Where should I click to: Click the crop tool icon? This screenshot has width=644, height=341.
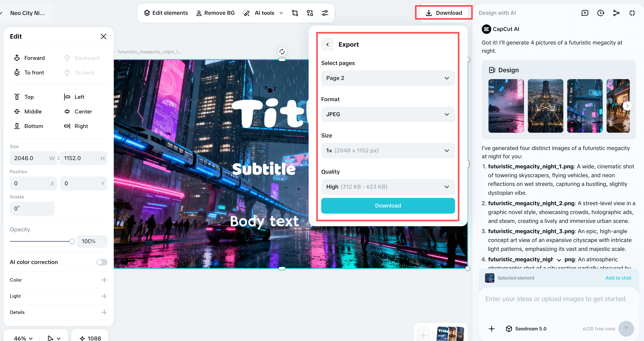click(x=295, y=13)
